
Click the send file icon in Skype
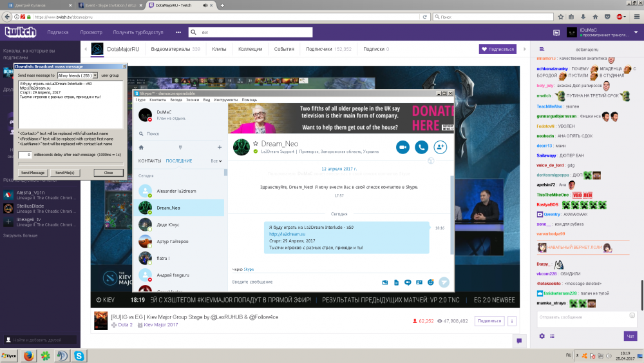click(x=396, y=282)
